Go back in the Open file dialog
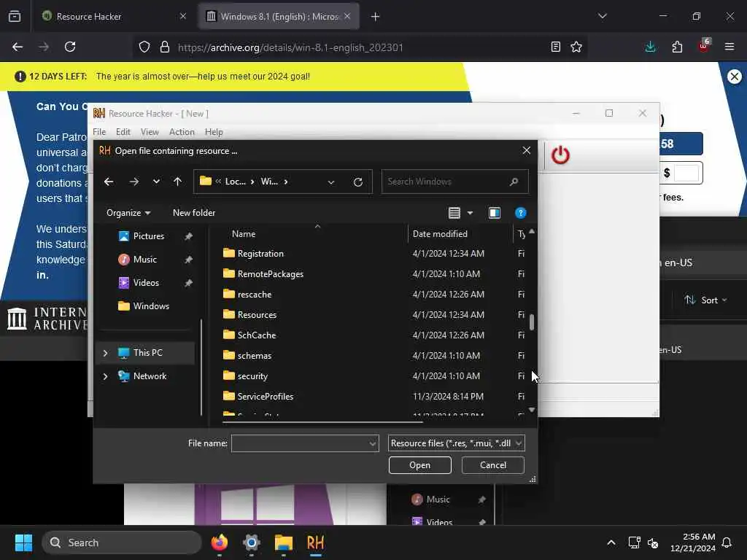747x560 pixels. pos(109,182)
